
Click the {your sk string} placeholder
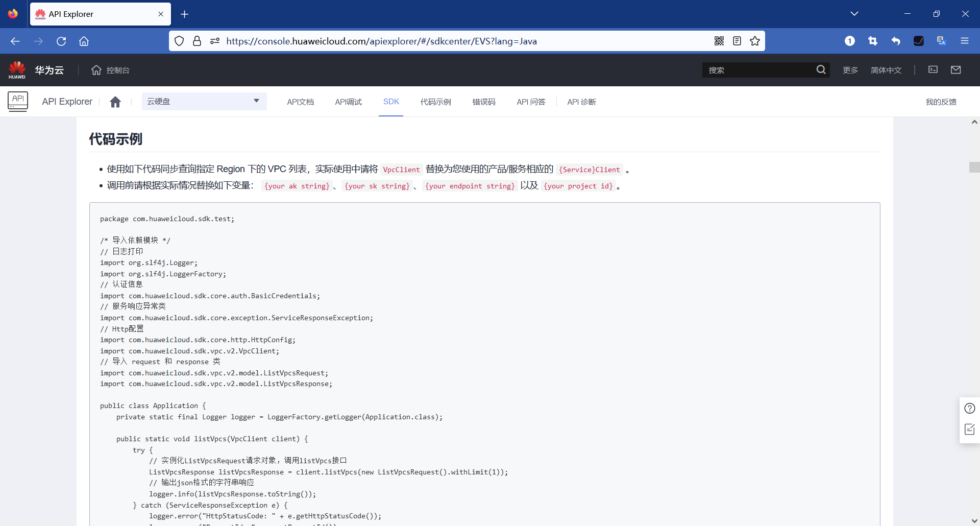coord(377,186)
